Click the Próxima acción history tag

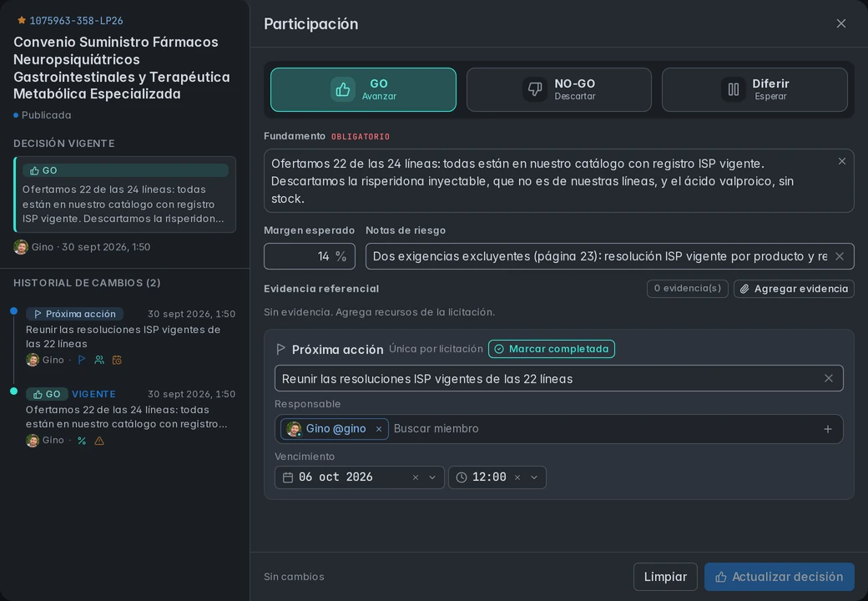pyautogui.click(x=75, y=314)
